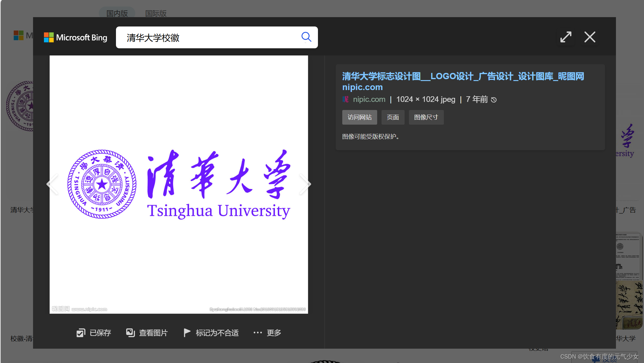
Task: Click the nipic.com source link
Action: coord(369,99)
